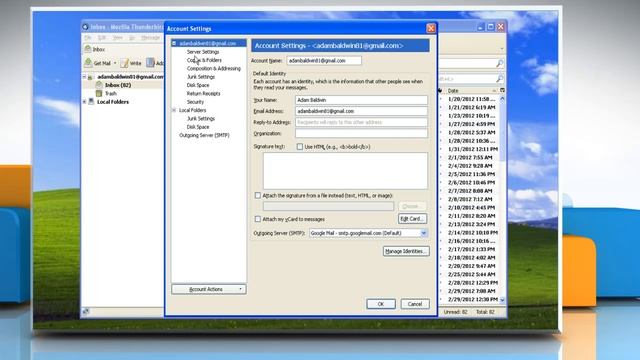Close the Account Settings dialog
Screen dimensions: 640x360
click(x=431, y=28)
